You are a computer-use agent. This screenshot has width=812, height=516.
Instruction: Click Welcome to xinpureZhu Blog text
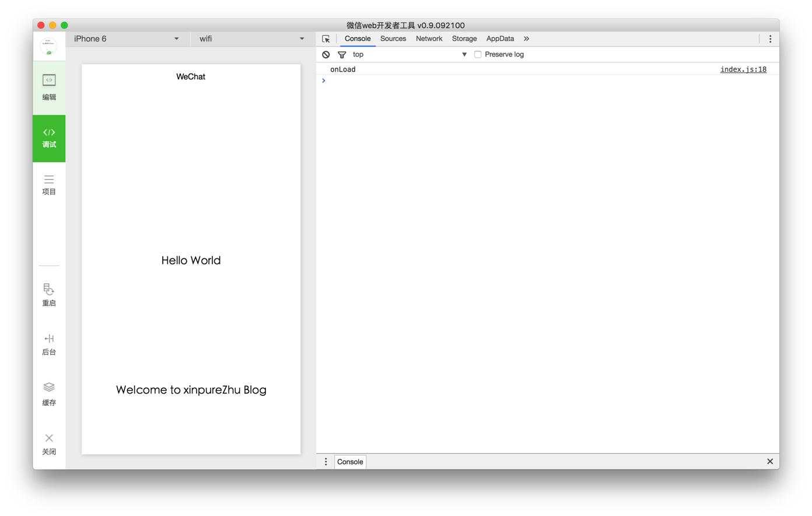(x=191, y=389)
